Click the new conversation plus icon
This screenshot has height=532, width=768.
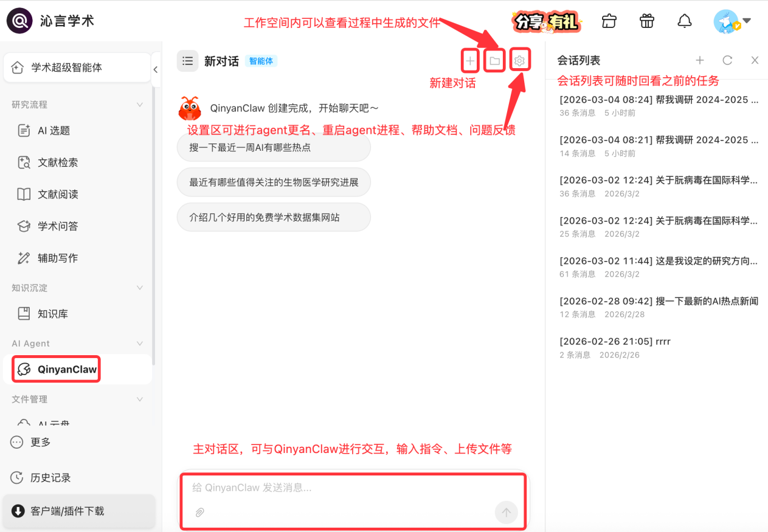469,61
